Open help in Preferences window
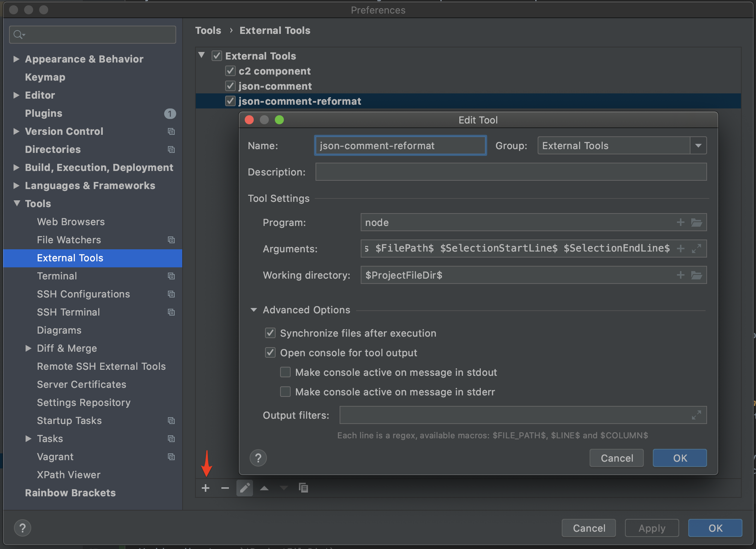Image resolution: width=756 pixels, height=549 pixels. click(x=23, y=528)
